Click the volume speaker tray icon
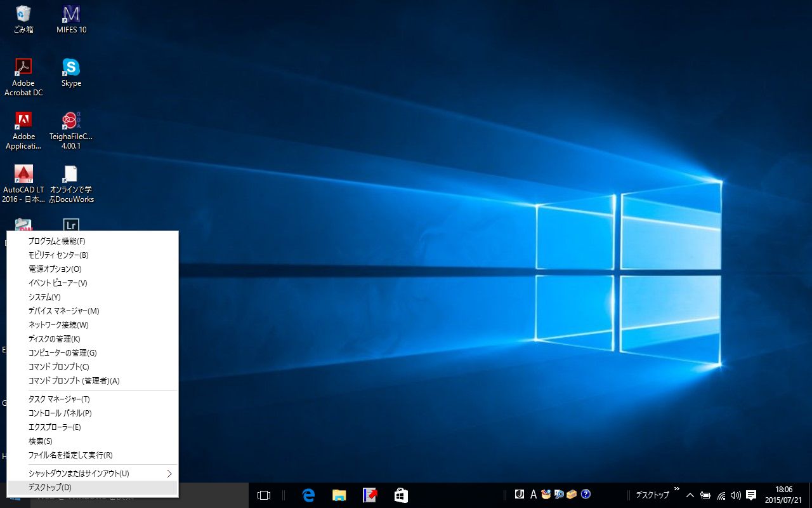The height and width of the screenshot is (508, 812). coord(736,495)
